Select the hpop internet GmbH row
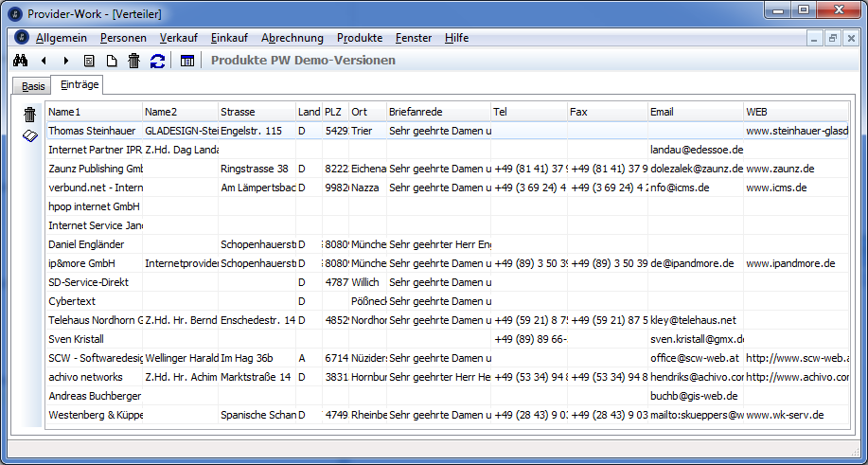This screenshot has height=465, width=868. pos(448,206)
